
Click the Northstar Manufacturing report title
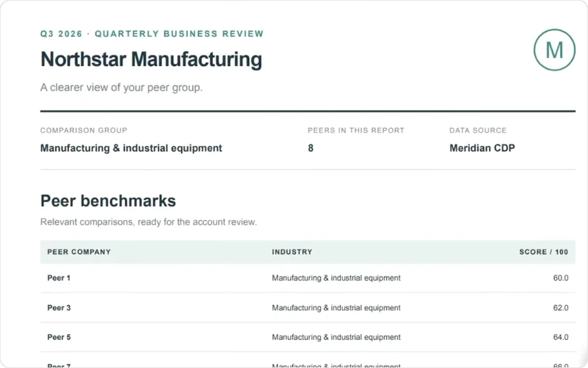151,60
